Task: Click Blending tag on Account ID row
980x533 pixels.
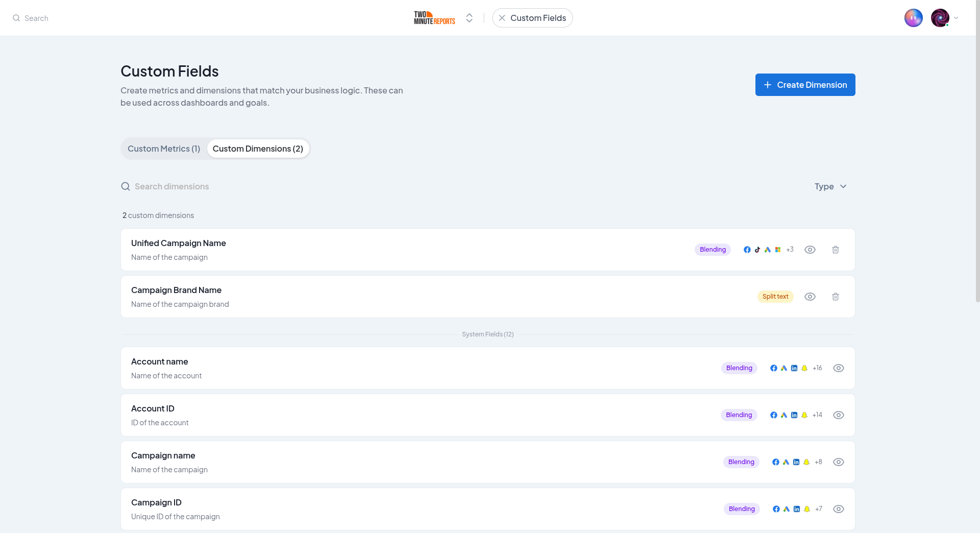Action: coord(739,415)
